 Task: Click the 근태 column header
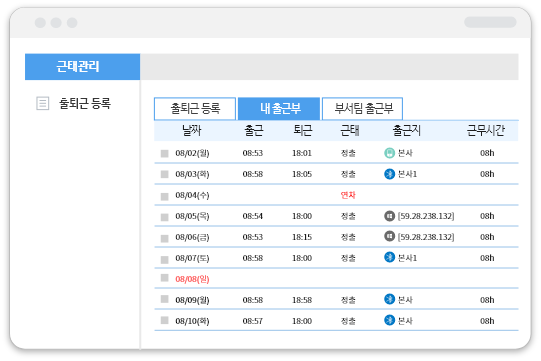(x=350, y=130)
